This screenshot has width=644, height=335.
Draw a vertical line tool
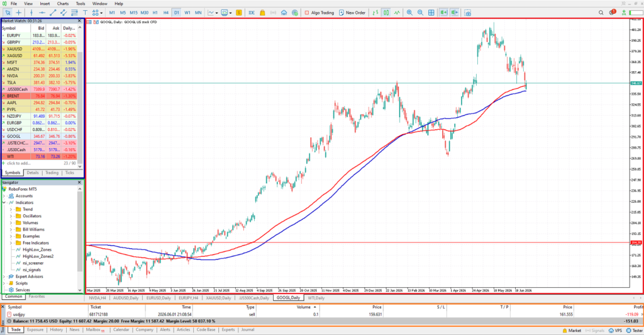[x=31, y=13]
